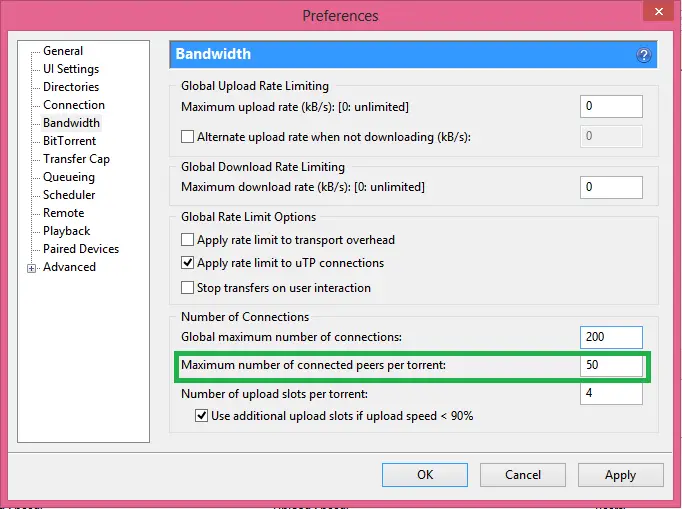
Task: Select Bandwidth in the sidebar tree
Action: pos(71,123)
